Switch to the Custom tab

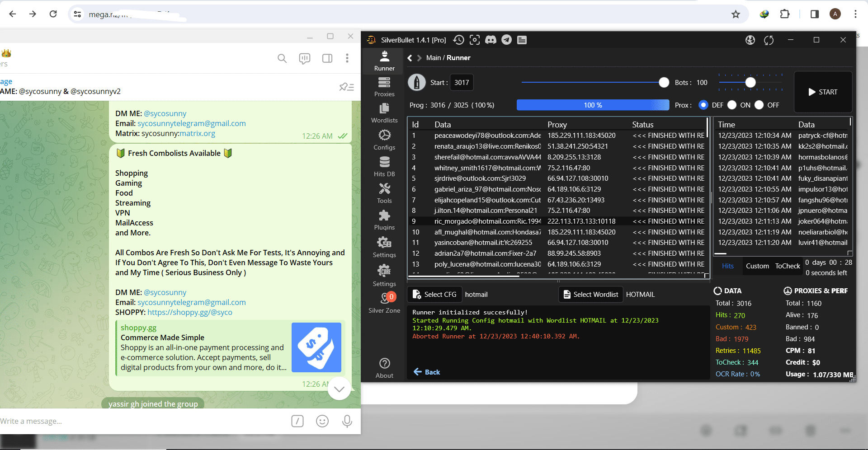[x=757, y=266]
